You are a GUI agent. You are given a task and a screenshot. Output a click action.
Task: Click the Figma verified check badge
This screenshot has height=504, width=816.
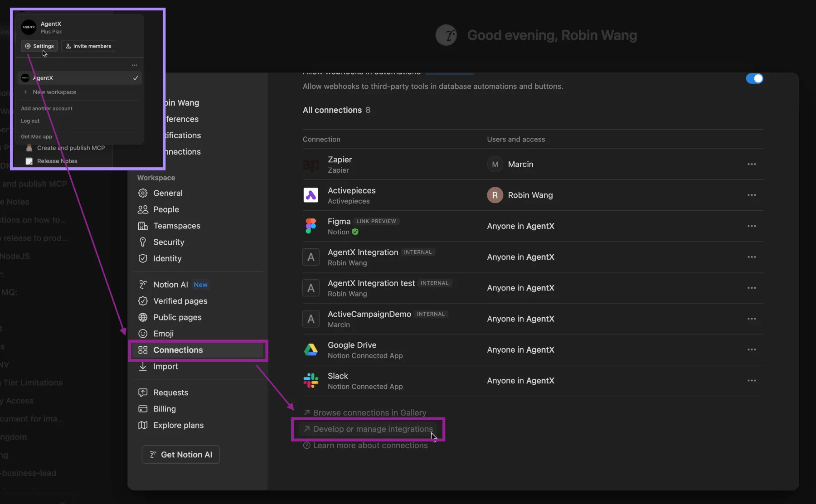355,232
